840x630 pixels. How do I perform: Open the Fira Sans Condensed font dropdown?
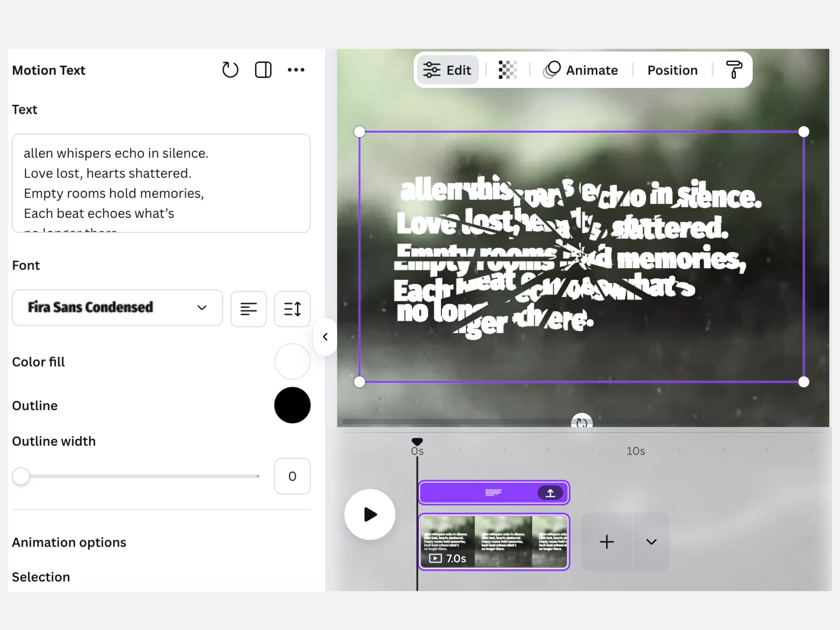pyautogui.click(x=117, y=308)
